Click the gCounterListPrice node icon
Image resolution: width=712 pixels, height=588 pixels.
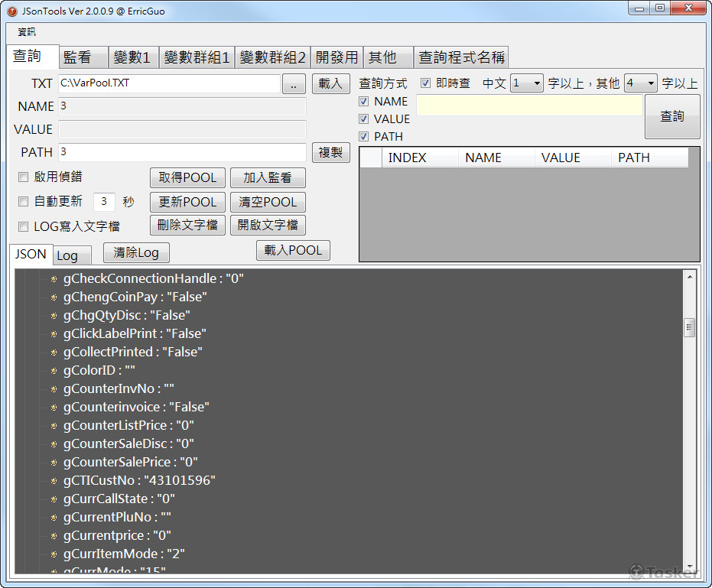point(54,426)
